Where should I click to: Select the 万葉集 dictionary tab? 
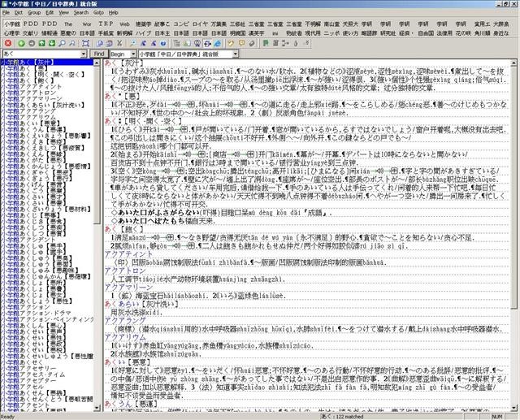(x=219, y=24)
